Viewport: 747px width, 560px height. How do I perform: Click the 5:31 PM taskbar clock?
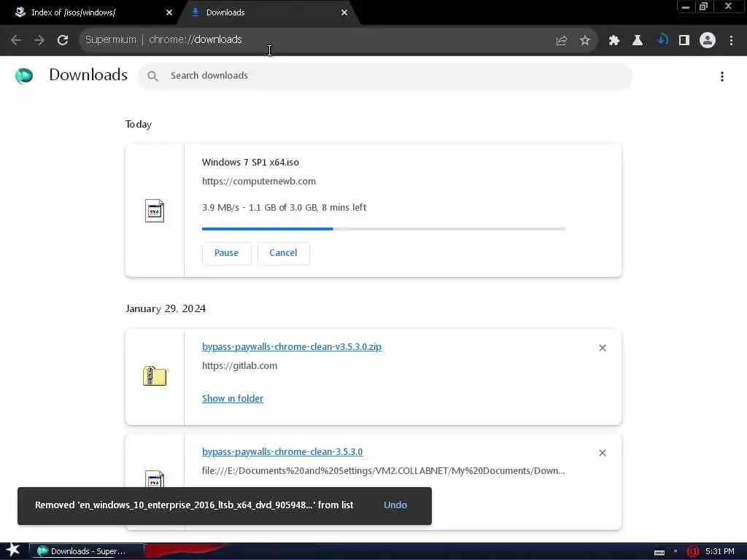pos(719,551)
